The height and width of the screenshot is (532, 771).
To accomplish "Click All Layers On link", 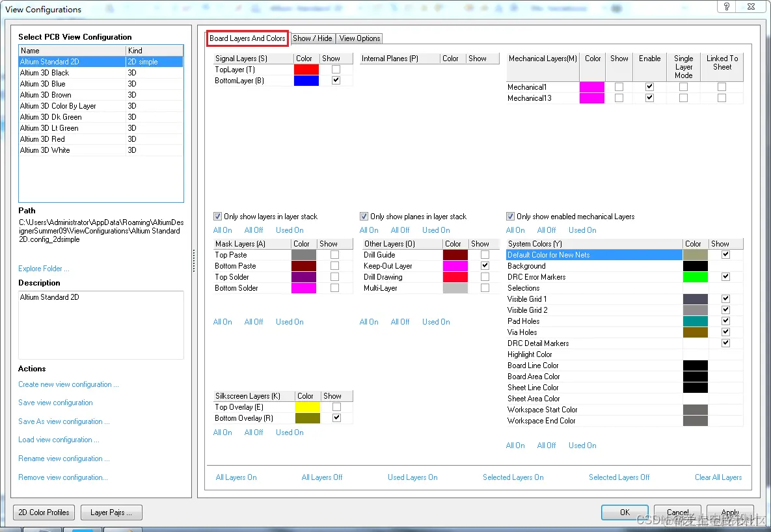I will tap(236, 477).
